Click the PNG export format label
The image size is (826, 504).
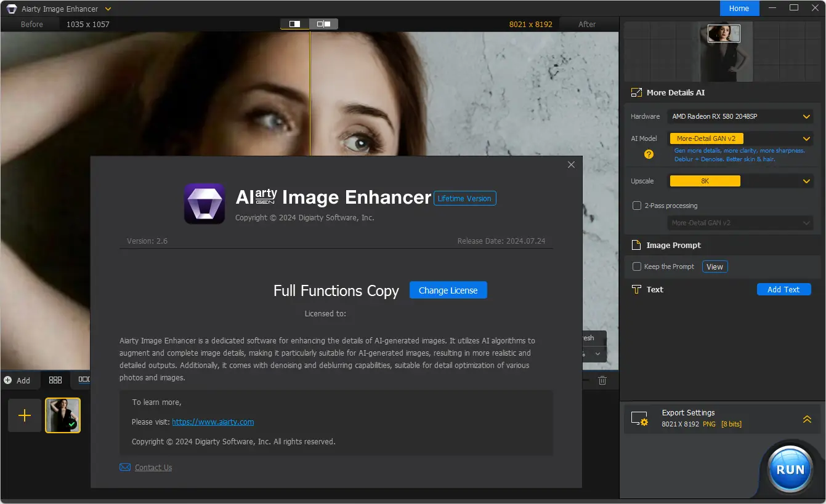pos(710,424)
